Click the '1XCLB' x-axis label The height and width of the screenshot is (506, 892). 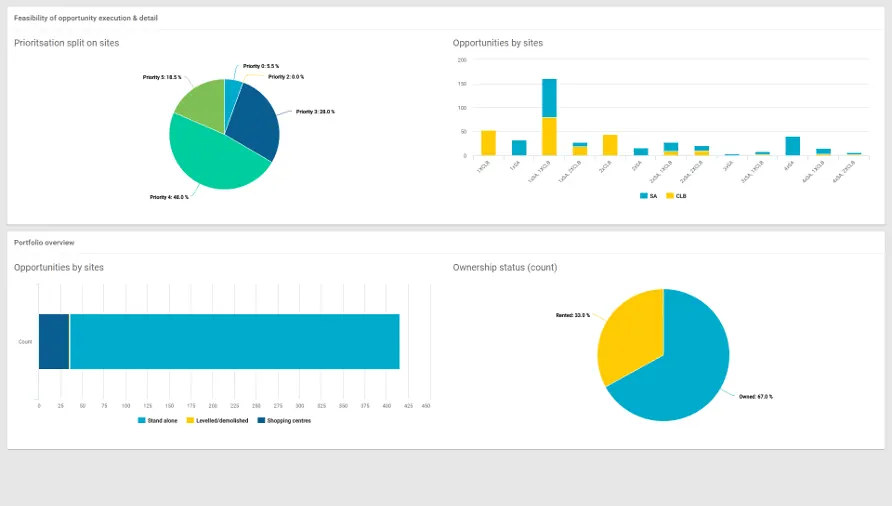pyautogui.click(x=483, y=166)
